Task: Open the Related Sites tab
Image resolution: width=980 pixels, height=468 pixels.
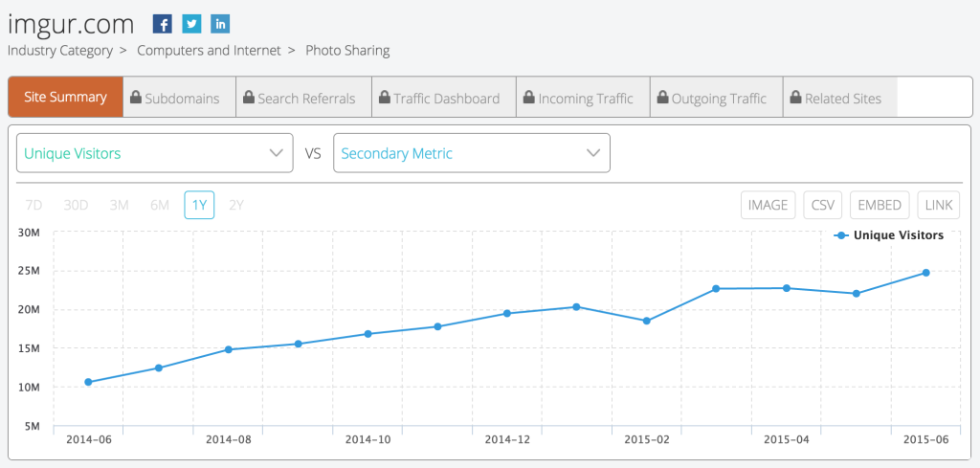Action: pyautogui.click(x=840, y=98)
